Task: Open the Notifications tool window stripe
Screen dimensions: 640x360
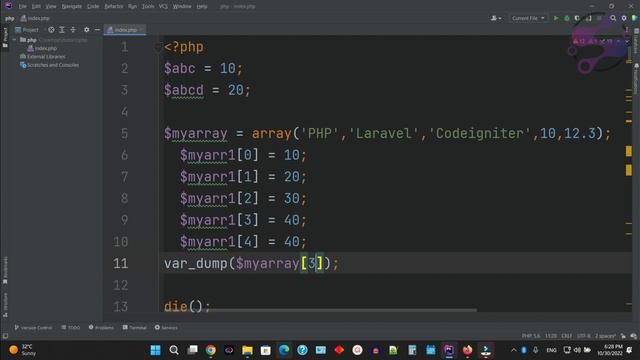Action: [x=636, y=79]
